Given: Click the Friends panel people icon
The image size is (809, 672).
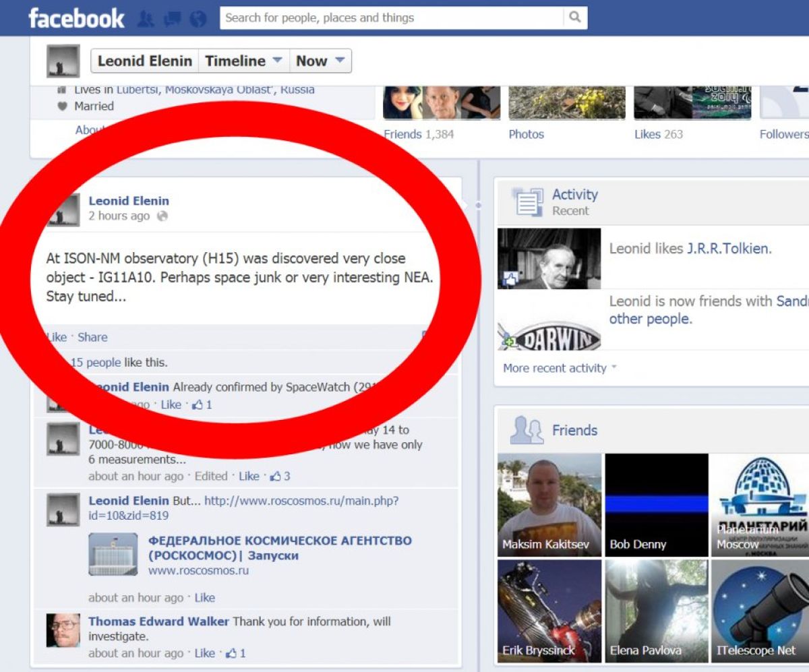Looking at the screenshot, I should coord(527,430).
